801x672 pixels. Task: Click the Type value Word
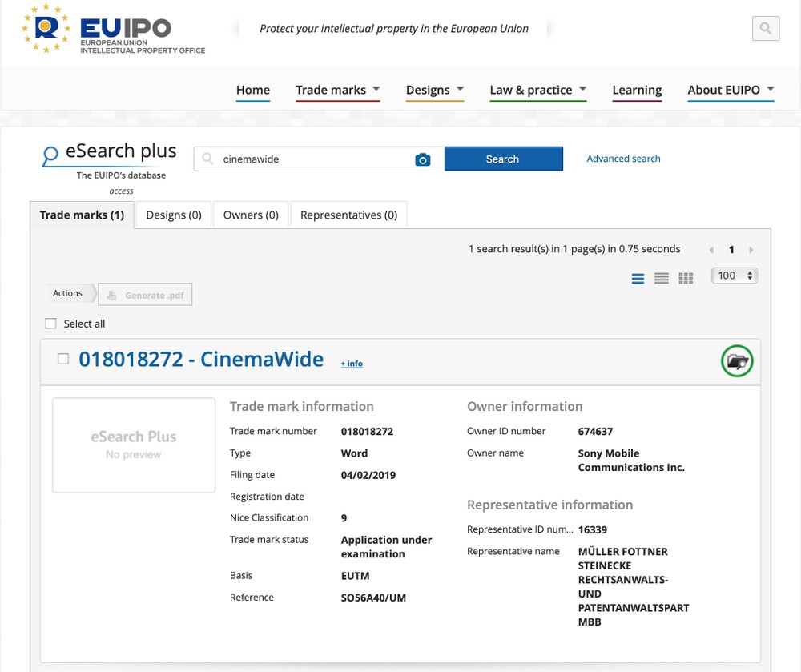pyautogui.click(x=355, y=453)
